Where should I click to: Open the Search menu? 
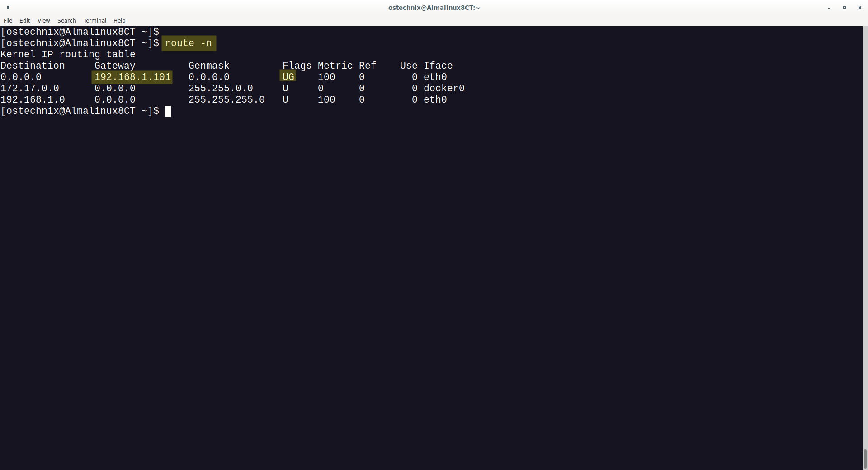click(x=66, y=21)
